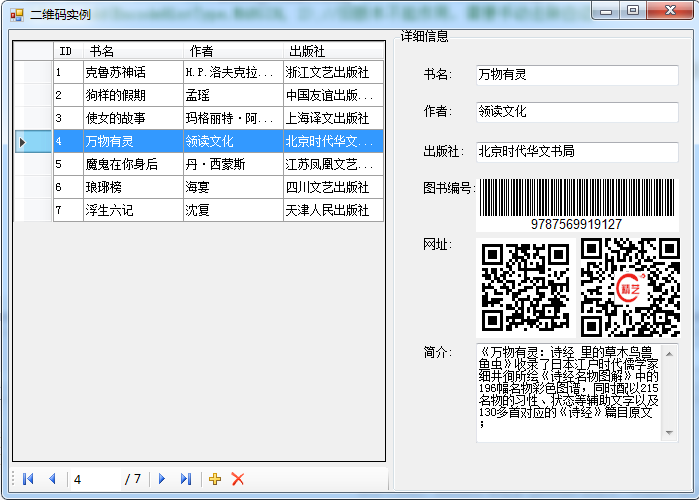Click the 书名 text field
This screenshot has width=699, height=500.
[577, 75]
